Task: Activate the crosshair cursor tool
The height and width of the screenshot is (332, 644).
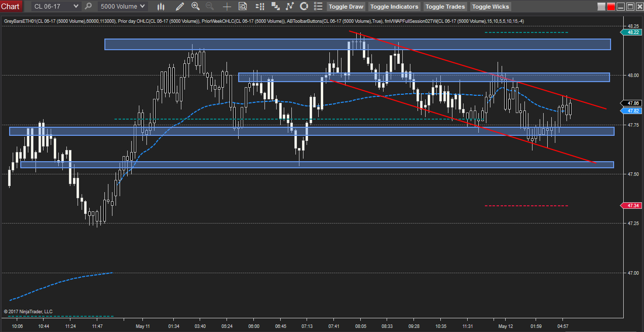Action: pos(227,7)
